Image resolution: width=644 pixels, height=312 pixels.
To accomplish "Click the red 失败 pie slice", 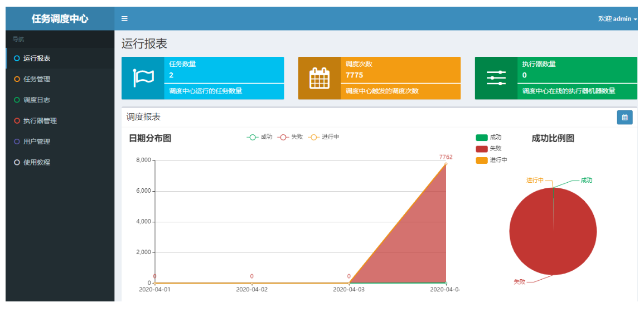I will pos(553,232).
